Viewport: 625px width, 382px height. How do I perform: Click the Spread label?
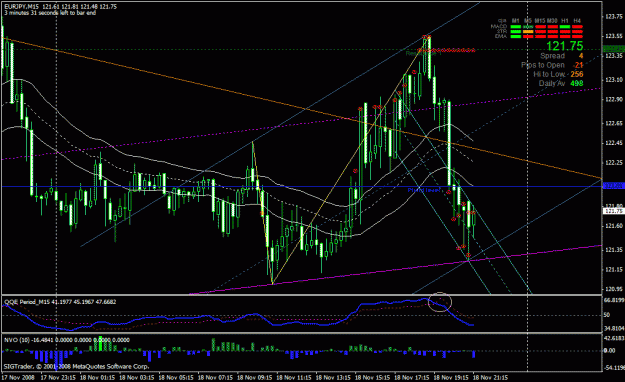(x=552, y=56)
